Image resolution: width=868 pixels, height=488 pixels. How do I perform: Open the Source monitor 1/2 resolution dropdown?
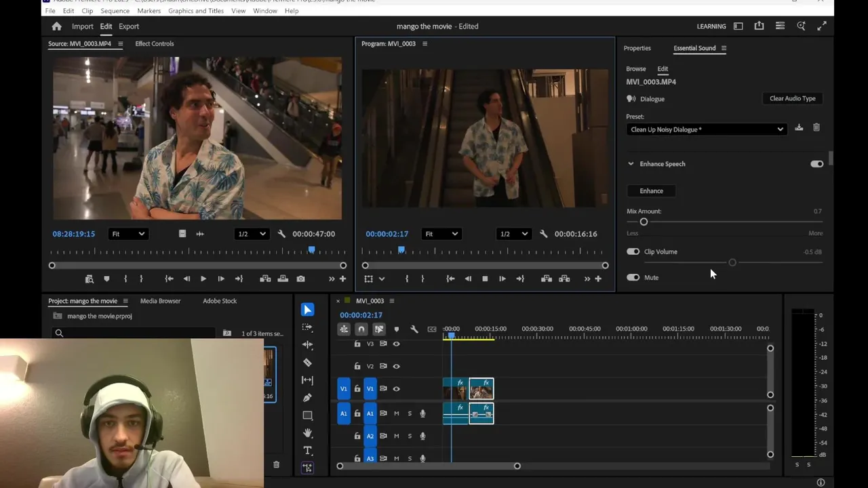click(x=252, y=234)
